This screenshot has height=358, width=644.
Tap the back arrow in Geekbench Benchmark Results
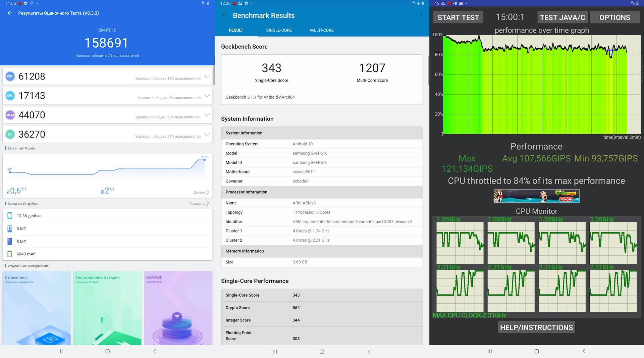pos(224,15)
